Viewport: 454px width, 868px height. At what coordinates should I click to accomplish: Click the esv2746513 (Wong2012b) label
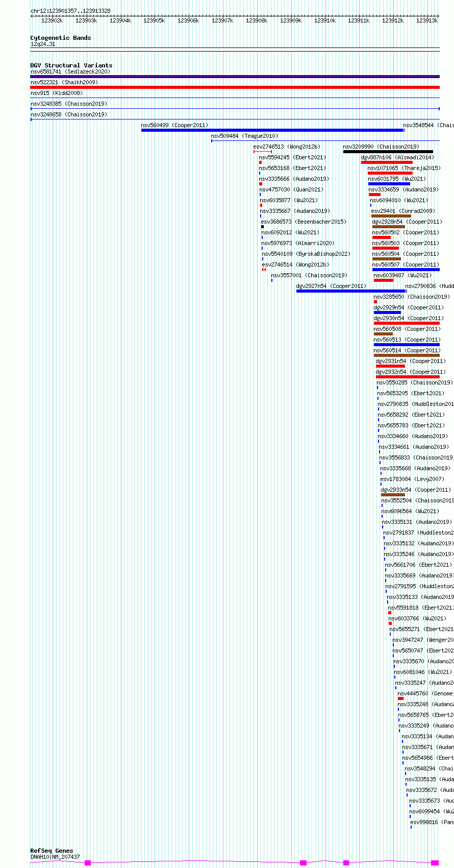[287, 147]
